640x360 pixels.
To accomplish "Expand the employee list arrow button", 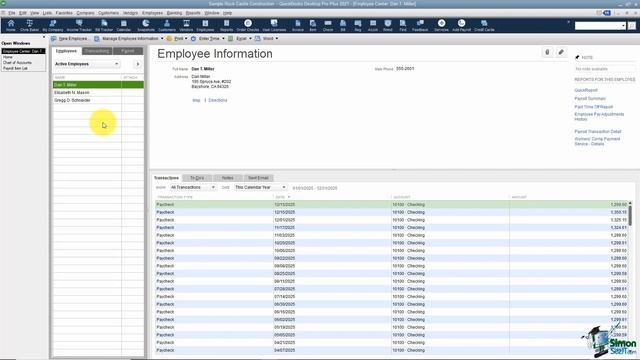I will click(138, 64).
